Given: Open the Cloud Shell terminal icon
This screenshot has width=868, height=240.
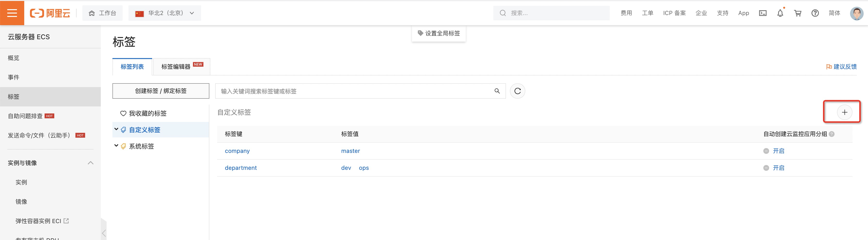Looking at the screenshot, I should tap(763, 13).
